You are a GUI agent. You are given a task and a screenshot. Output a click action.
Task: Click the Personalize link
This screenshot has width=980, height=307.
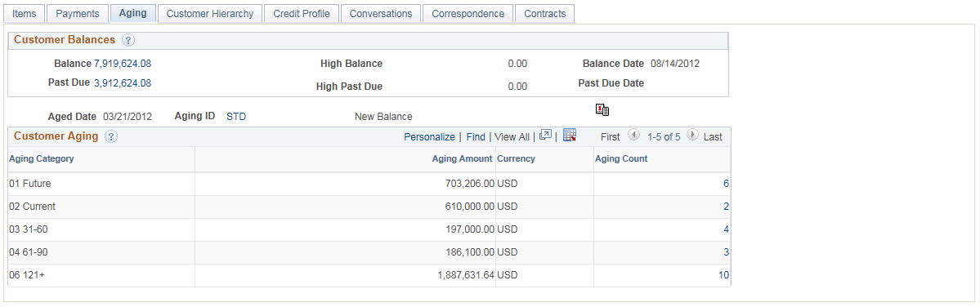429,136
